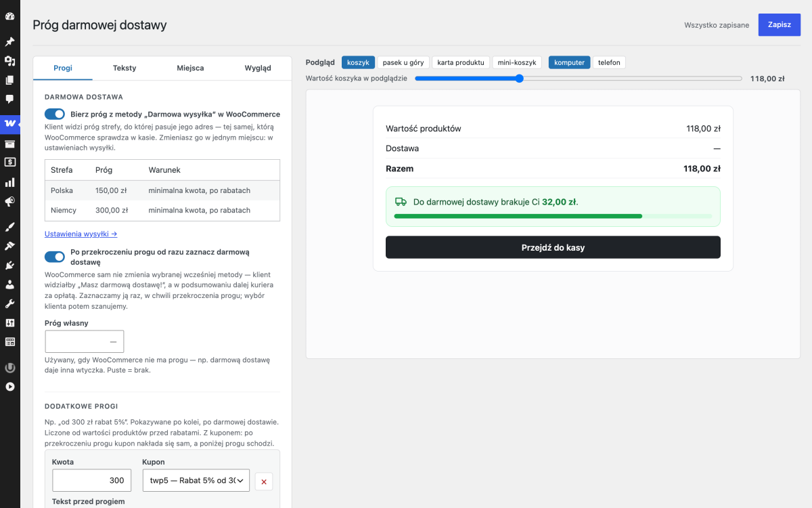This screenshot has height=508, width=812.
Task: Select the "karta produktu" preview mode
Action: tap(461, 62)
